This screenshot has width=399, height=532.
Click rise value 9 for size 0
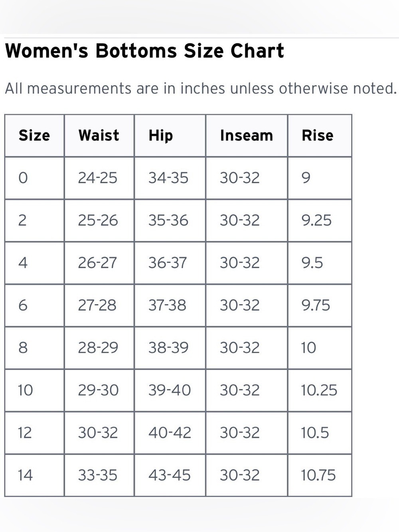tap(306, 178)
